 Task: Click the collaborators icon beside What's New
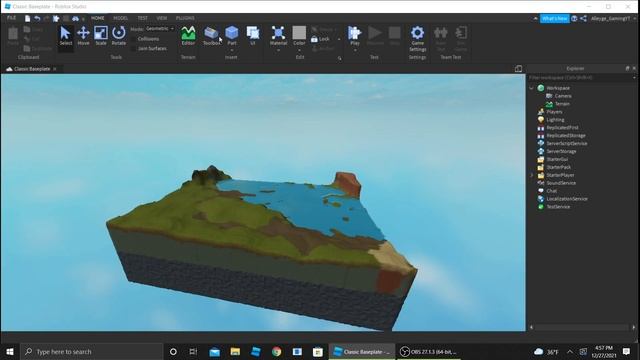click(x=574, y=18)
